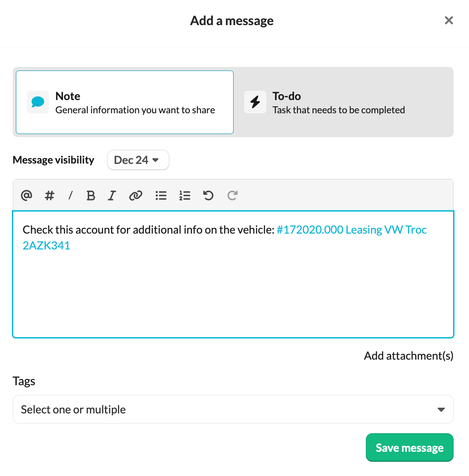Viewport: 469px width, 476px height.
Task: Redo the last edit
Action: tap(232, 195)
